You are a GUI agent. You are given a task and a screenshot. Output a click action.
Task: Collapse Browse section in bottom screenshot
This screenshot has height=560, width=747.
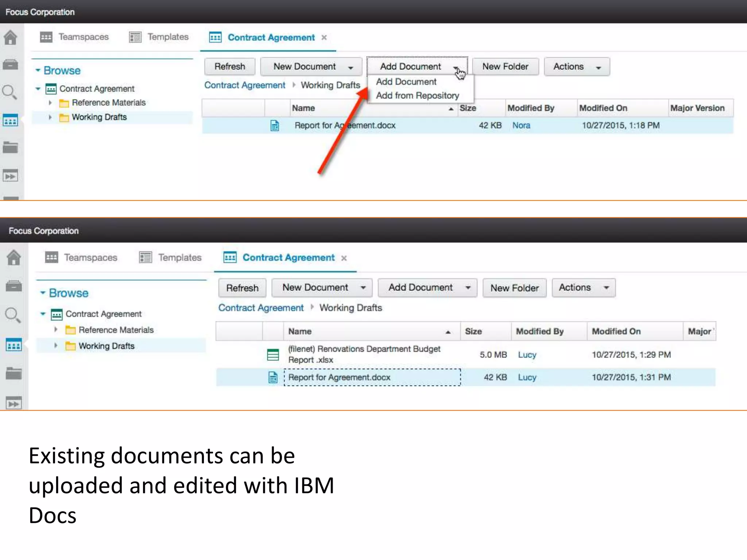coord(43,293)
